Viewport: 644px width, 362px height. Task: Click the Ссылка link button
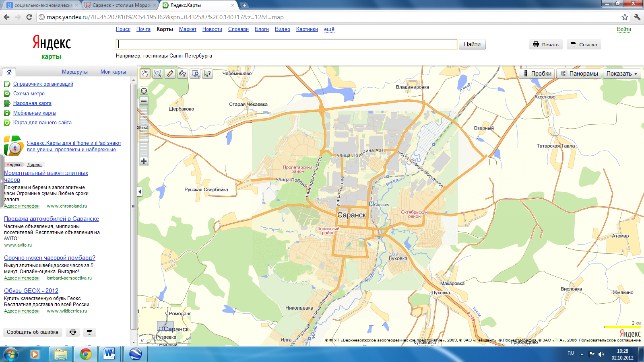click(584, 45)
